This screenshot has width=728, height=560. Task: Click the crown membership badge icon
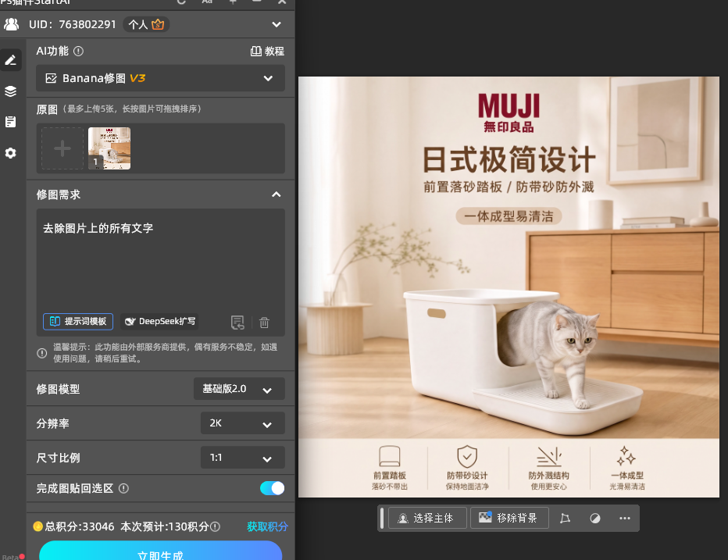[158, 24]
